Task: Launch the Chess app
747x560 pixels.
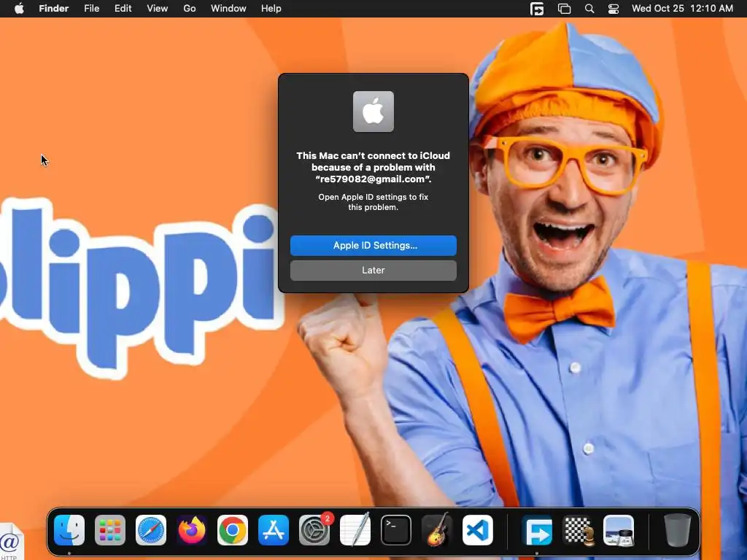Action: 578,530
